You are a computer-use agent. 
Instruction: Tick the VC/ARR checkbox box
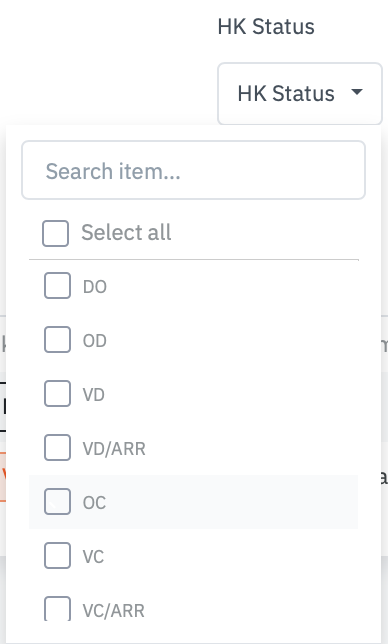[x=57, y=609]
